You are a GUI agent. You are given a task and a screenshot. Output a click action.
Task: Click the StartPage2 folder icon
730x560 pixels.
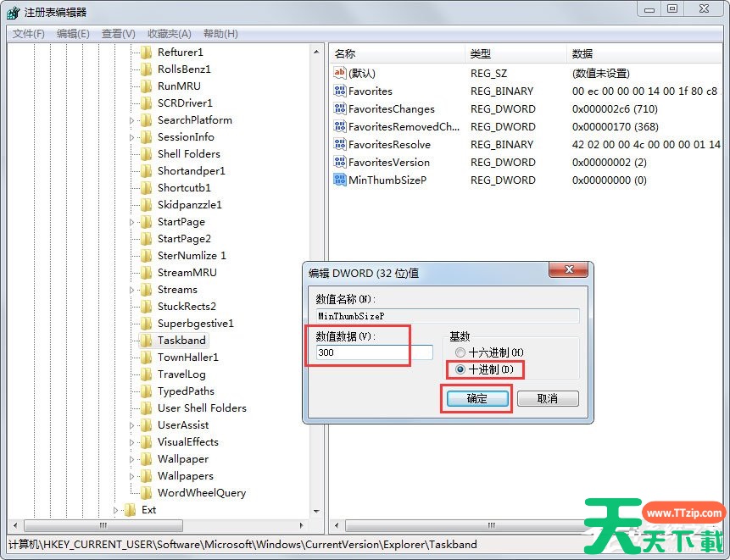[146, 239]
